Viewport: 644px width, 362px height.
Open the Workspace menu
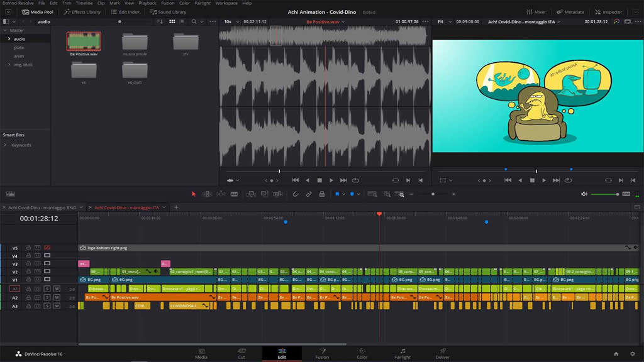point(226,3)
